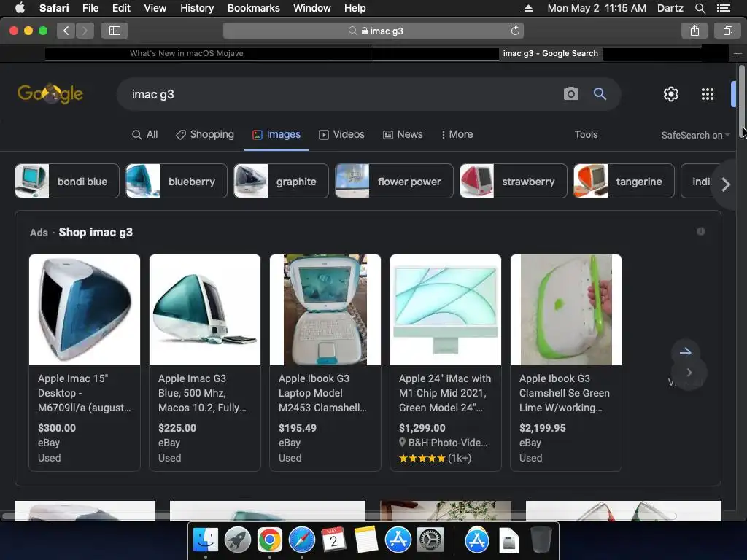Switch to the News results tab
This screenshot has height=560, width=747.
click(x=403, y=134)
